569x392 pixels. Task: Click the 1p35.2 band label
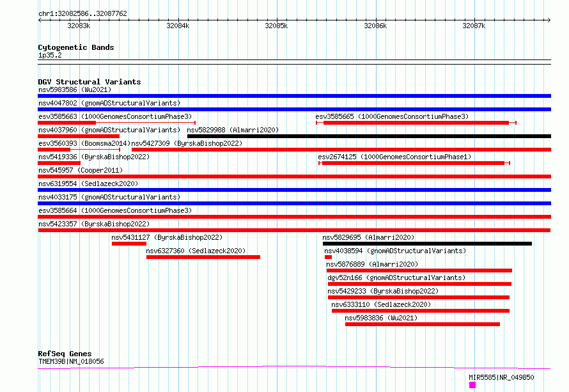[x=50, y=55]
